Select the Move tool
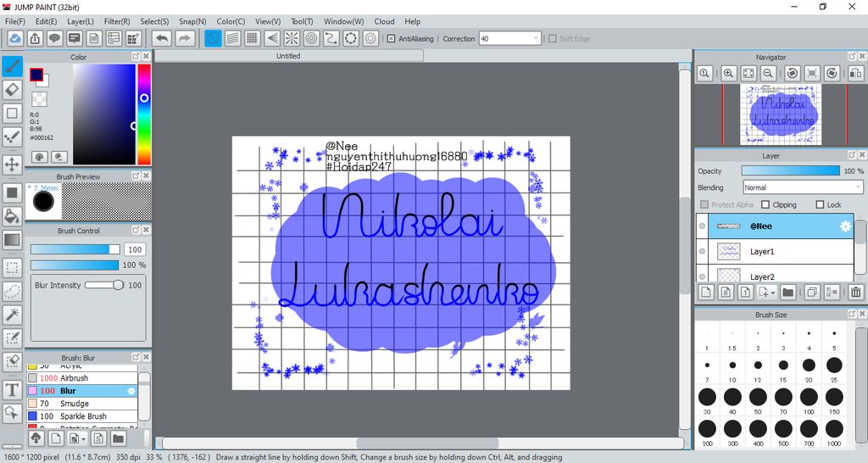This screenshot has height=463, width=868. click(12, 165)
